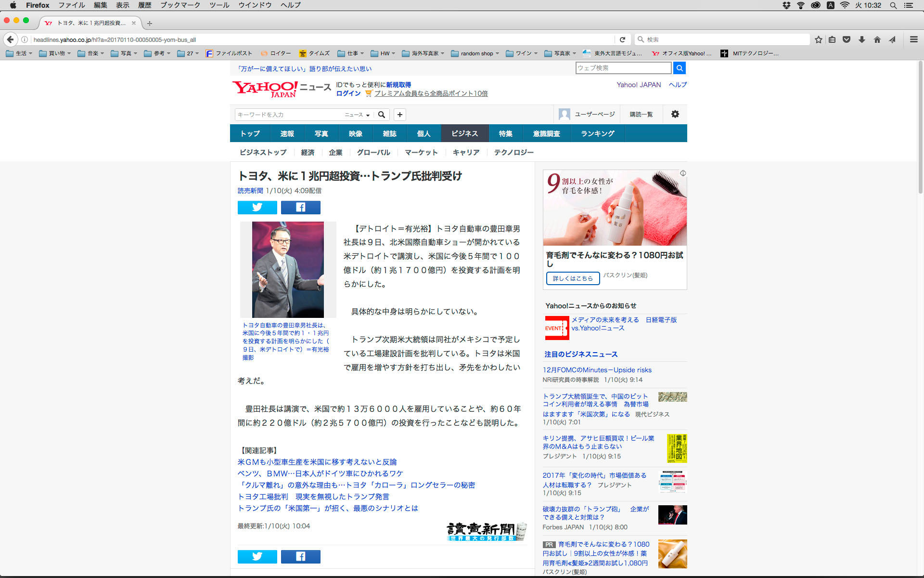Screen dimensions: 924x578
Task: Share the article via top Twitter button
Action: click(257, 207)
